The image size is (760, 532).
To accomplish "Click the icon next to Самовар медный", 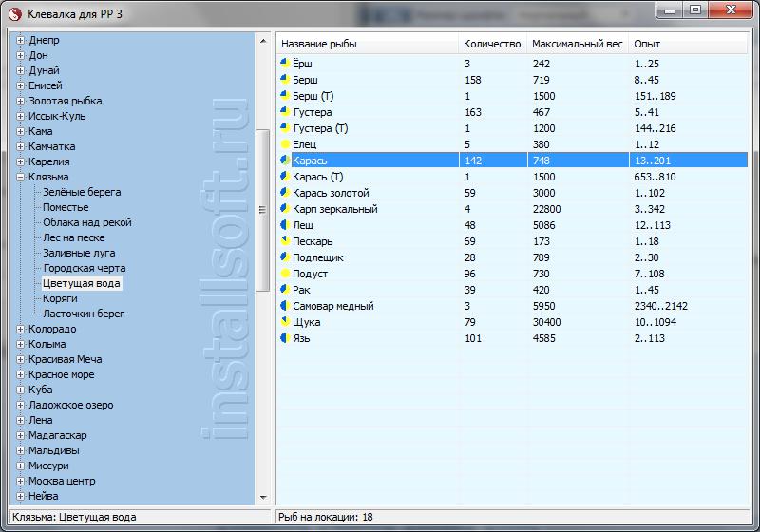I will coord(284,305).
